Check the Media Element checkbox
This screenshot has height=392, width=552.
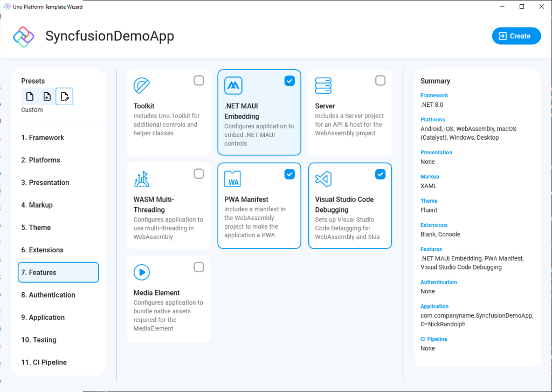point(198,266)
